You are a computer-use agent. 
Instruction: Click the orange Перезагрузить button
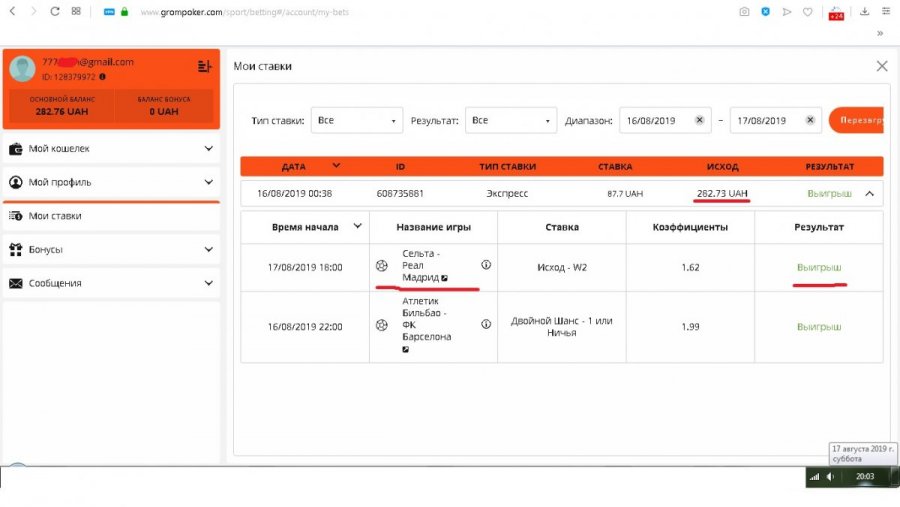click(856, 120)
